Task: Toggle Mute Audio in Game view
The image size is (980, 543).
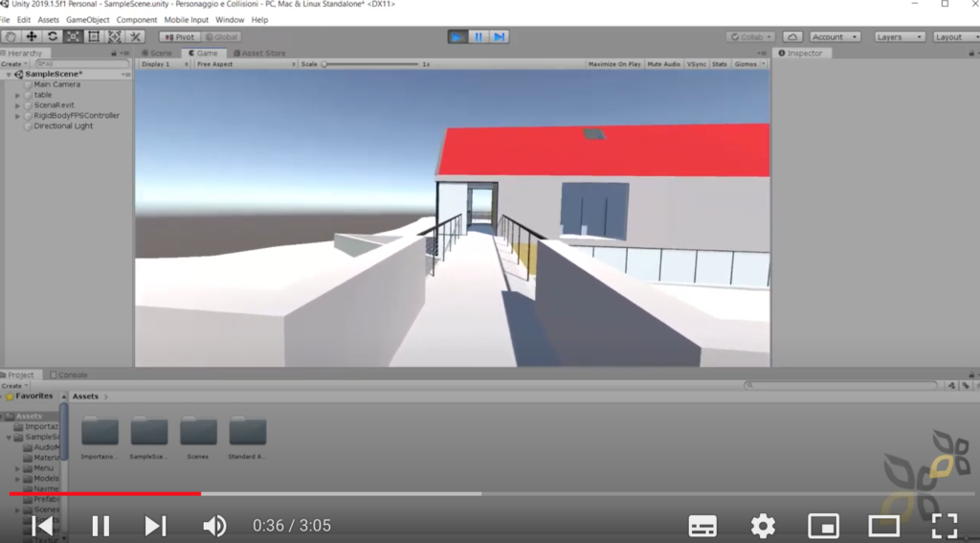Action: click(x=663, y=64)
